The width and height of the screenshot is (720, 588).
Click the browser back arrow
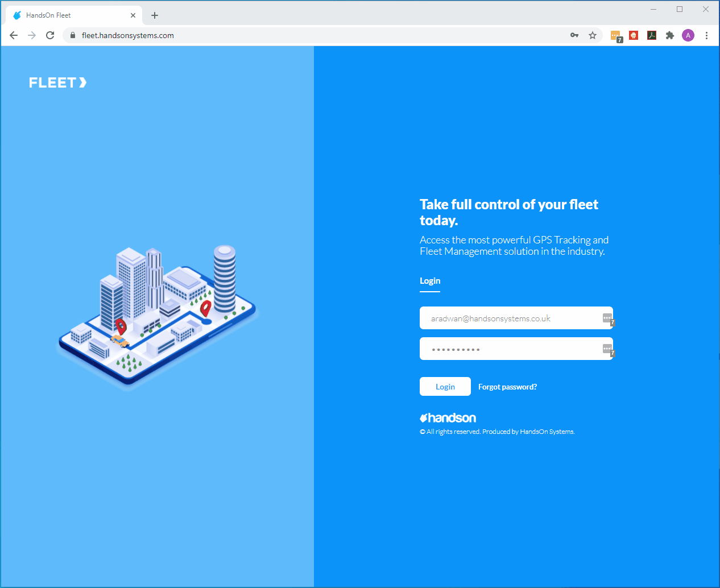coord(14,35)
